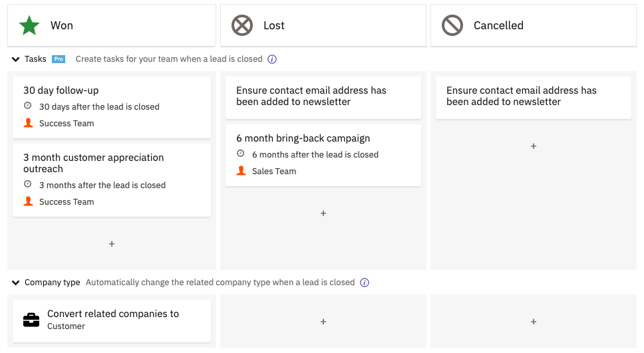Select the Cancelled column header
The width and height of the screenshot is (644, 353).
(x=534, y=25)
